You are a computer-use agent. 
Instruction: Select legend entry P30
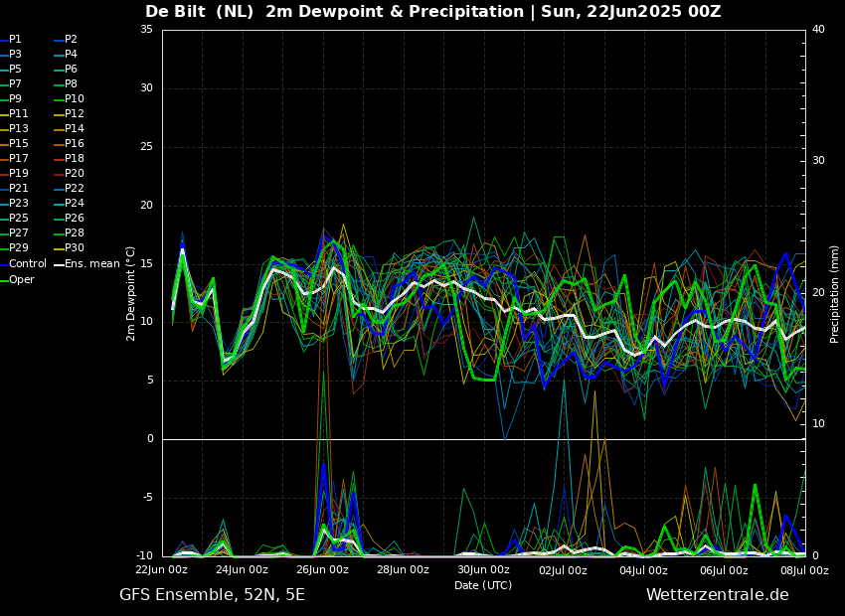pos(69,247)
